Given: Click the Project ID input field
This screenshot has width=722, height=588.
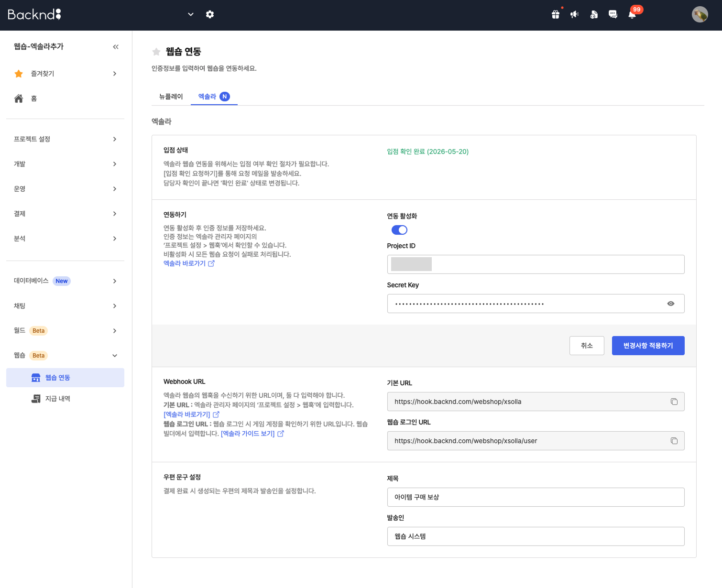Looking at the screenshot, I should tap(536, 264).
